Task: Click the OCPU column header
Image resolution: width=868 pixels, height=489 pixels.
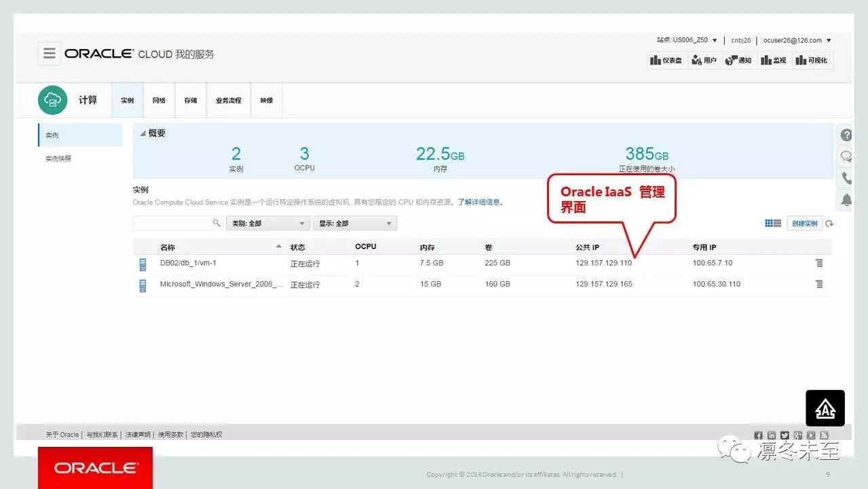Action: pyautogui.click(x=365, y=247)
